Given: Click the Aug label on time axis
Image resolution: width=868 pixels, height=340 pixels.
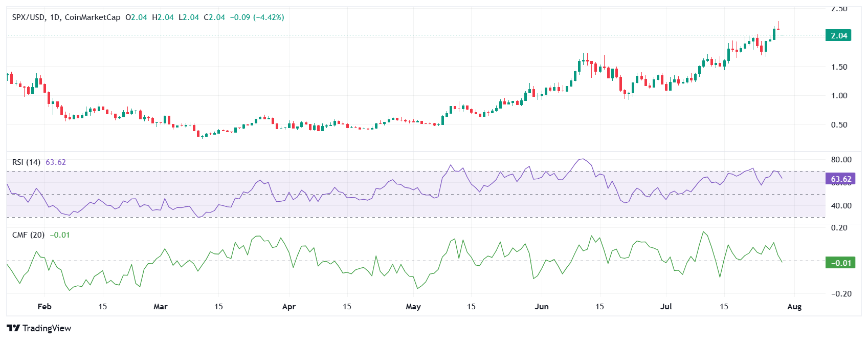Looking at the screenshot, I should (x=794, y=307).
